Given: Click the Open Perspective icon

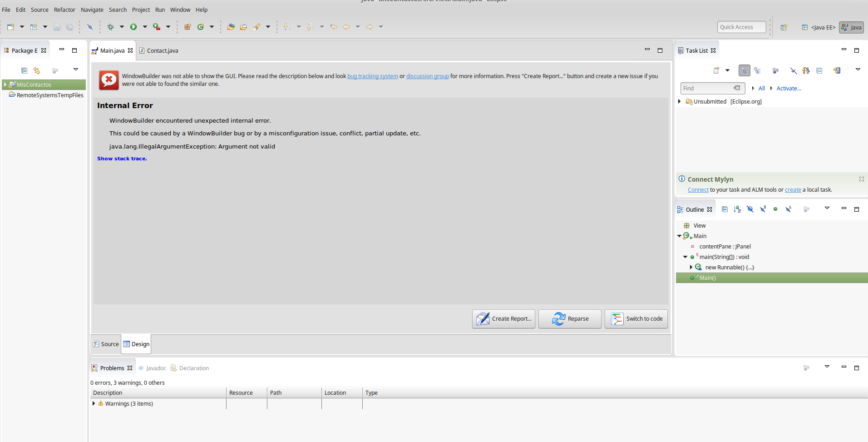Looking at the screenshot, I should pyautogui.click(x=784, y=27).
